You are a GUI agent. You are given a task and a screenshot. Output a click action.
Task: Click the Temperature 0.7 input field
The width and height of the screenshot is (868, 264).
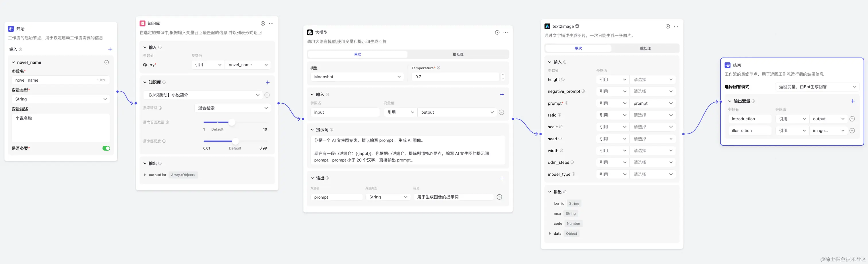[x=455, y=77]
